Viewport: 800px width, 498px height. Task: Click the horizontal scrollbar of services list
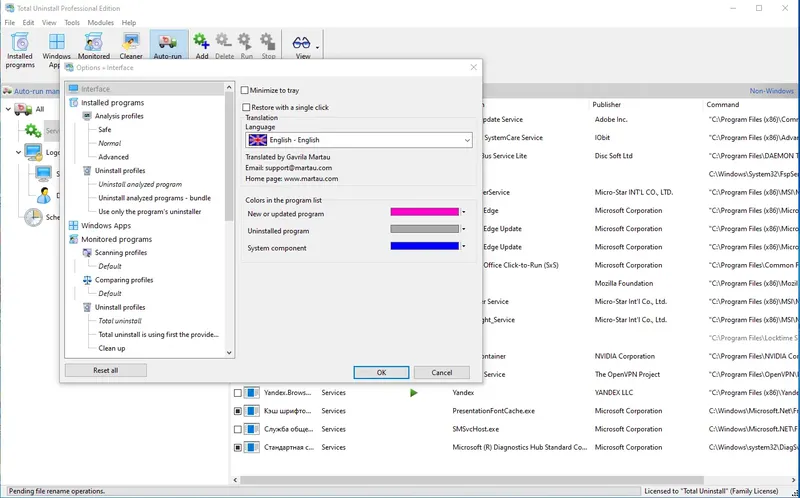(x=472, y=480)
